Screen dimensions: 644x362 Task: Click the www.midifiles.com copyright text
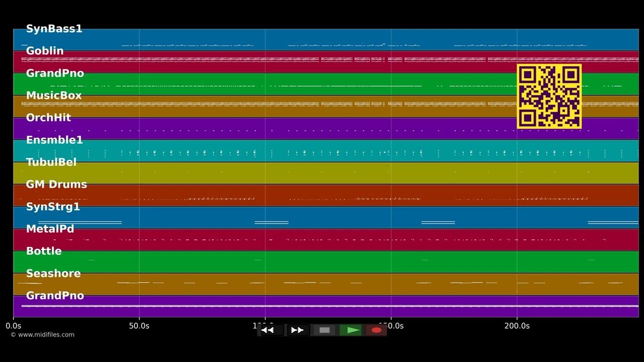tap(42, 335)
